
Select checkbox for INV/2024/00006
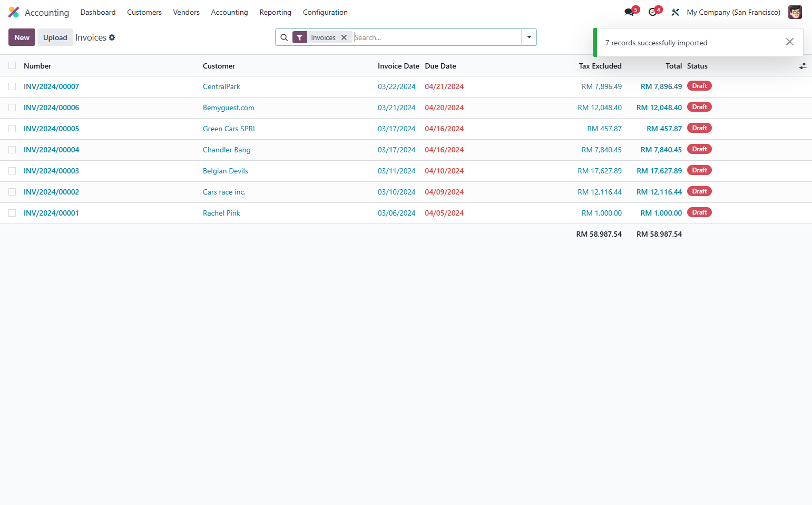(x=12, y=108)
